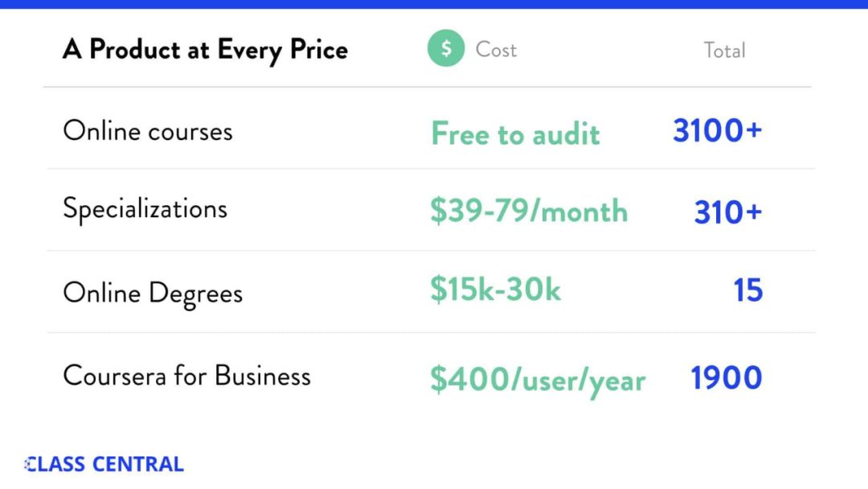
Task: Click the Class Central logo
Action: [104, 464]
